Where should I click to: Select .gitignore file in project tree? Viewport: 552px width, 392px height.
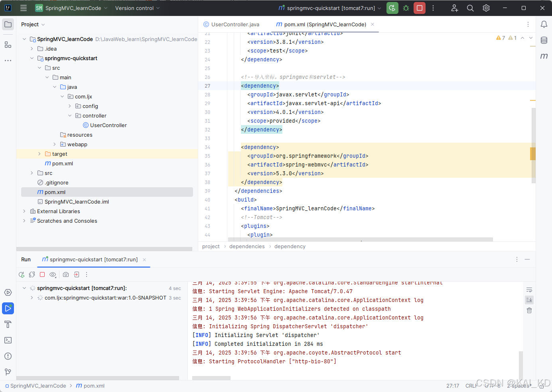click(53, 182)
